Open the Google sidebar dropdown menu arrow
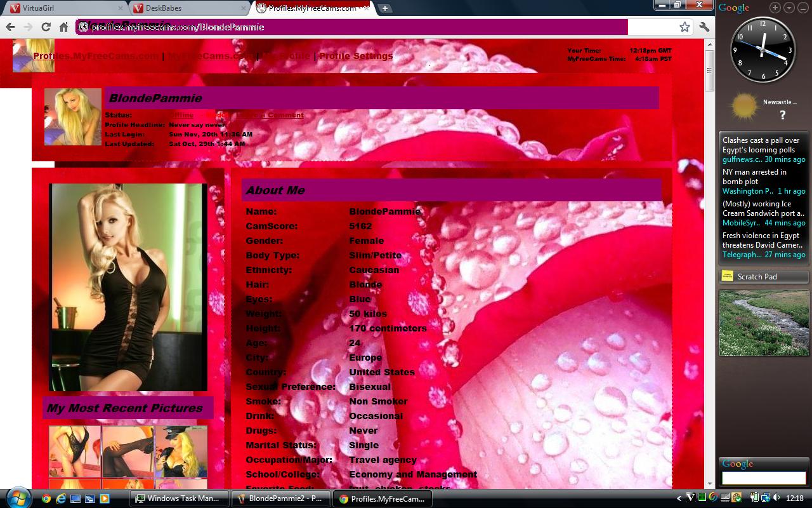 (x=789, y=8)
